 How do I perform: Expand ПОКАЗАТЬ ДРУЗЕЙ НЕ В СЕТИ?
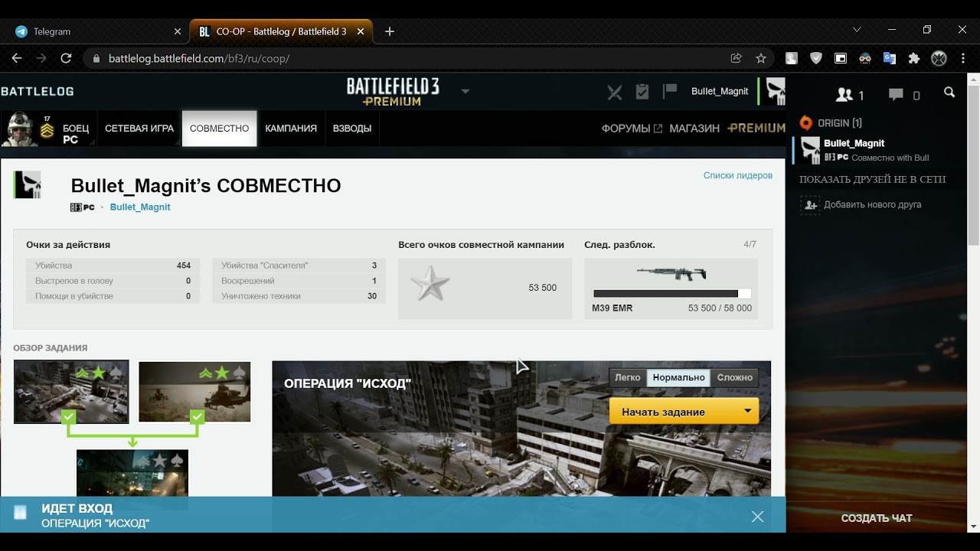tap(873, 179)
